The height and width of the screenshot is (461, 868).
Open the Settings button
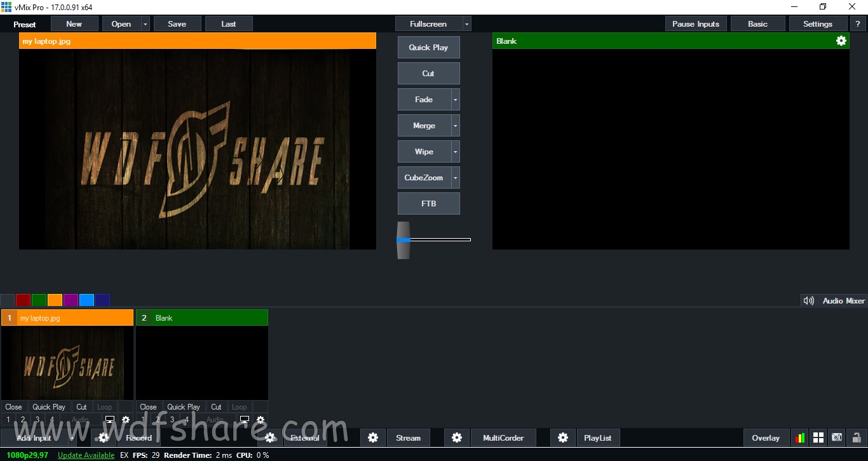tap(818, 23)
